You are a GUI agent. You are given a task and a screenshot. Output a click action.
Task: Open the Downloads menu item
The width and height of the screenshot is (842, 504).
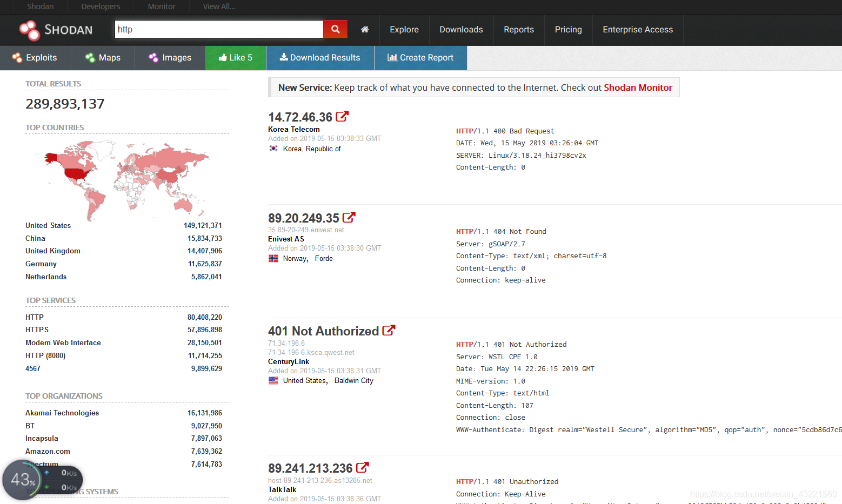(461, 30)
